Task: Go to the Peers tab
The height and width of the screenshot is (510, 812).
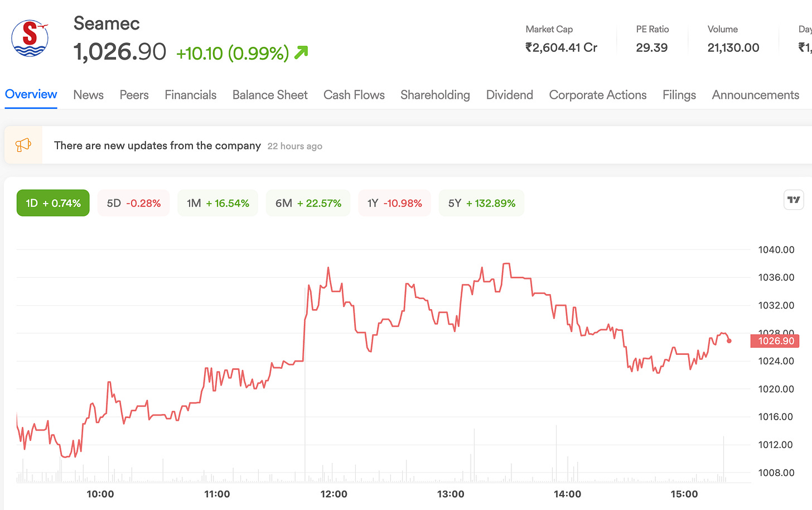Action: pos(134,95)
